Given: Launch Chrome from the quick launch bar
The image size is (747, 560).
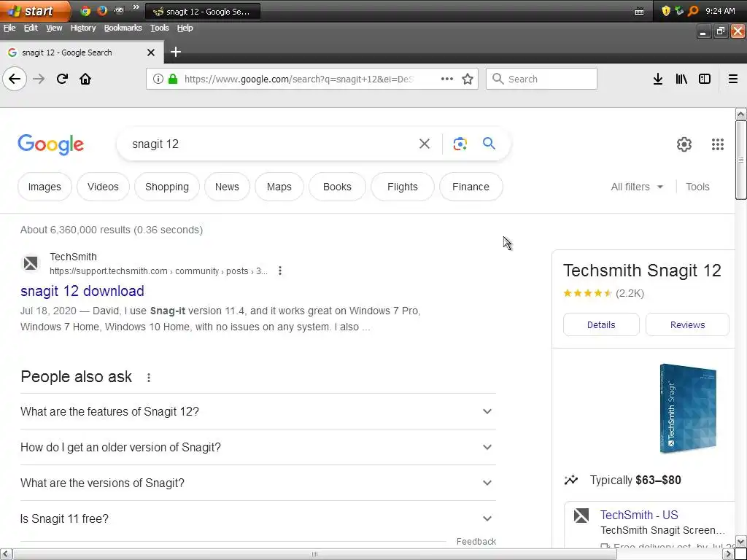Looking at the screenshot, I should (x=85, y=10).
